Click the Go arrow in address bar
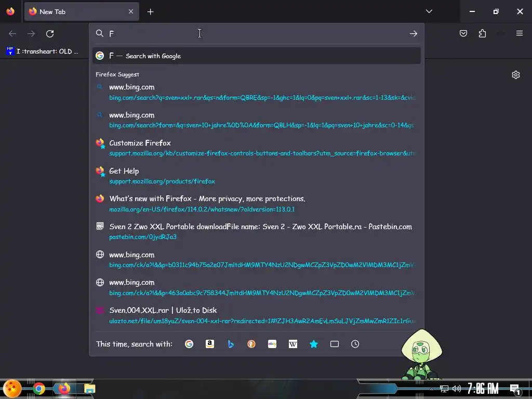Image resolution: width=532 pixels, height=399 pixels. coord(413,33)
